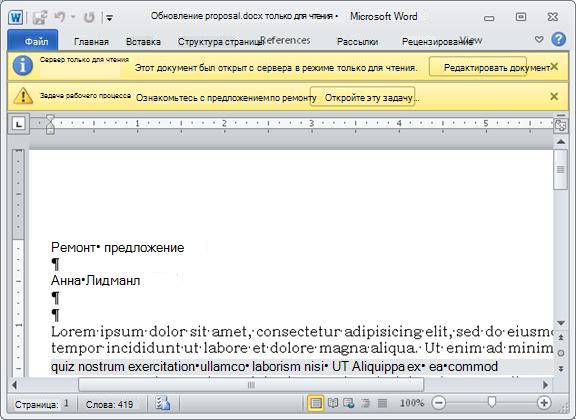This screenshot has width=576, height=420.
Task: Open the Undo history dropdown arrow
Action: tap(73, 17)
